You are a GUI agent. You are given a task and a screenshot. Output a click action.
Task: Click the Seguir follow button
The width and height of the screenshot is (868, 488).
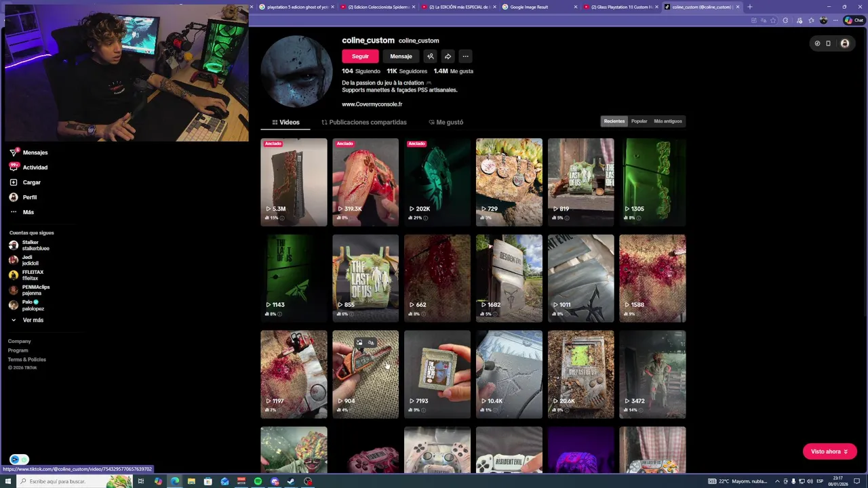[x=360, y=56]
